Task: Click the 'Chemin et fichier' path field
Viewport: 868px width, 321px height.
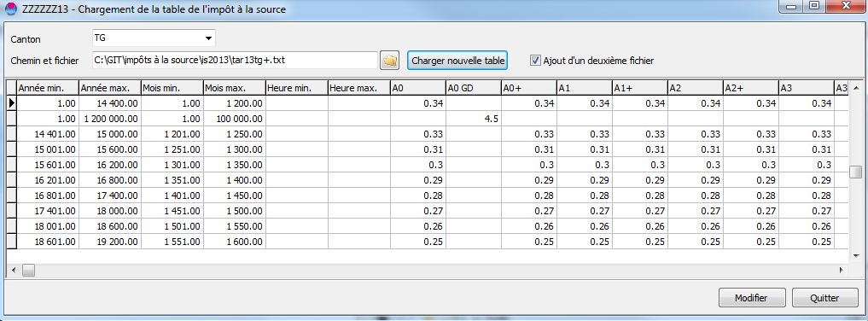Action: point(235,61)
